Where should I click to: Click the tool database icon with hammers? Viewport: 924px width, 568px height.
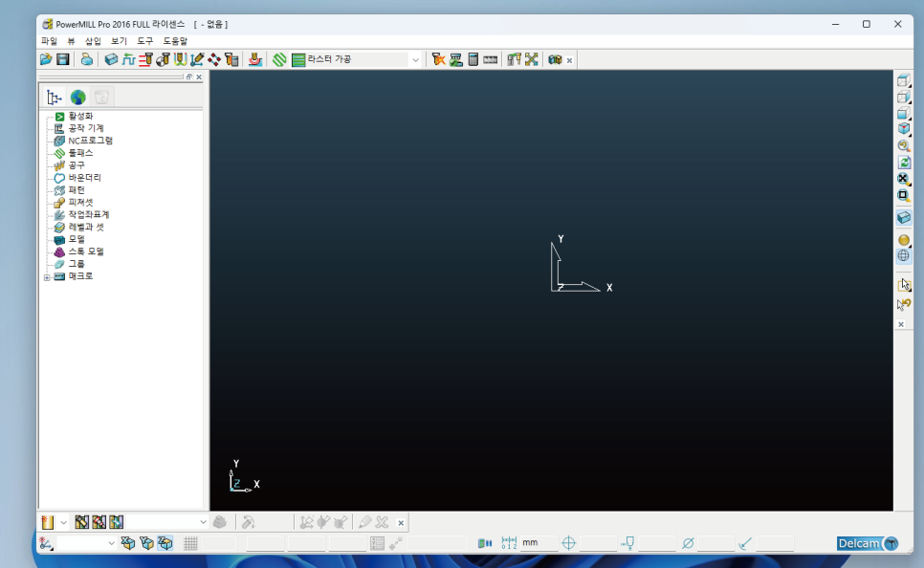click(514, 59)
